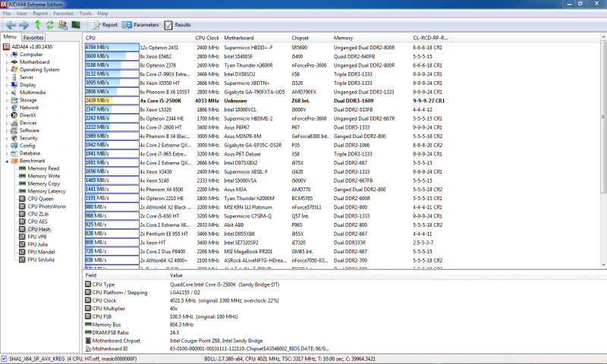Viewport: 607px width, 364px height.
Task: Open the Help menu
Action: point(102,14)
